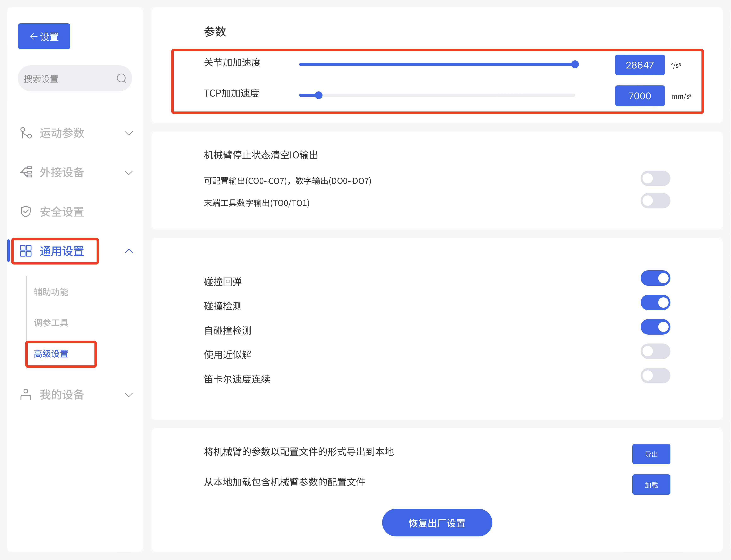The height and width of the screenshot is (560, 731).
Task: Click the 外接设备 external devices icon
Action: coord(26,172)
